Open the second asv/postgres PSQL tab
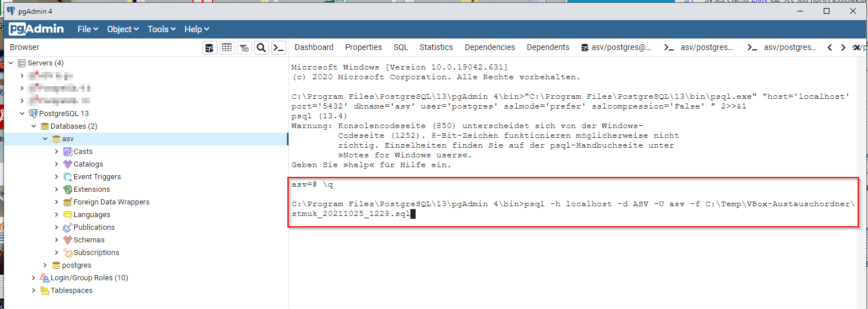The height and width of the screenshot is (309, 868). coord(782,47)
